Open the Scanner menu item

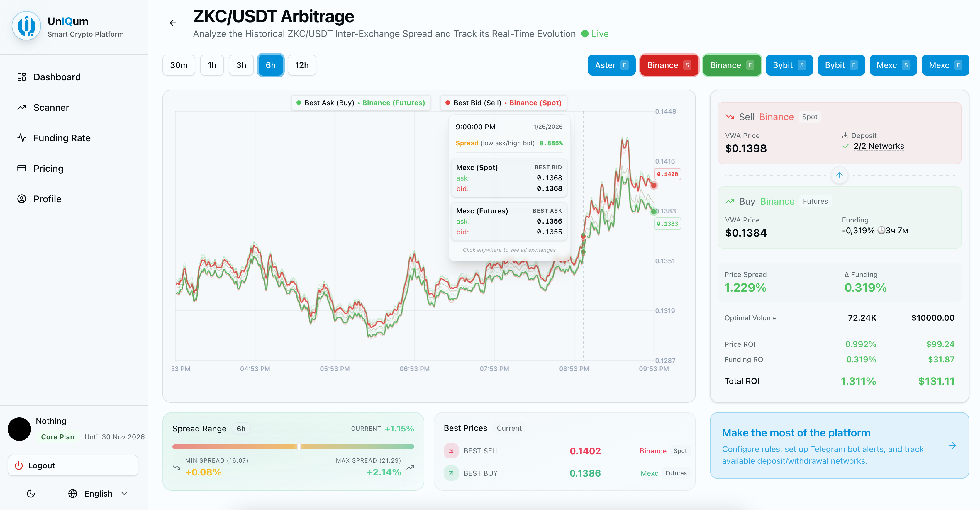tap(51, 108)
